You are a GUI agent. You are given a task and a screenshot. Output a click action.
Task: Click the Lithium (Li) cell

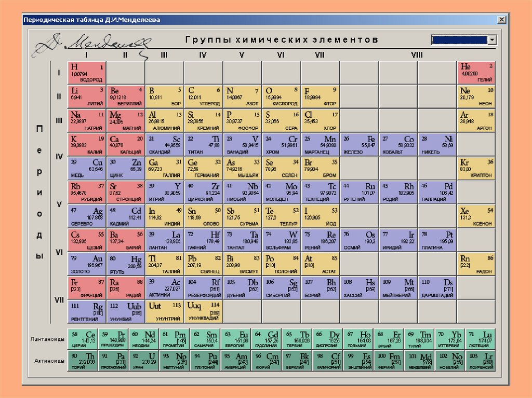87,97
